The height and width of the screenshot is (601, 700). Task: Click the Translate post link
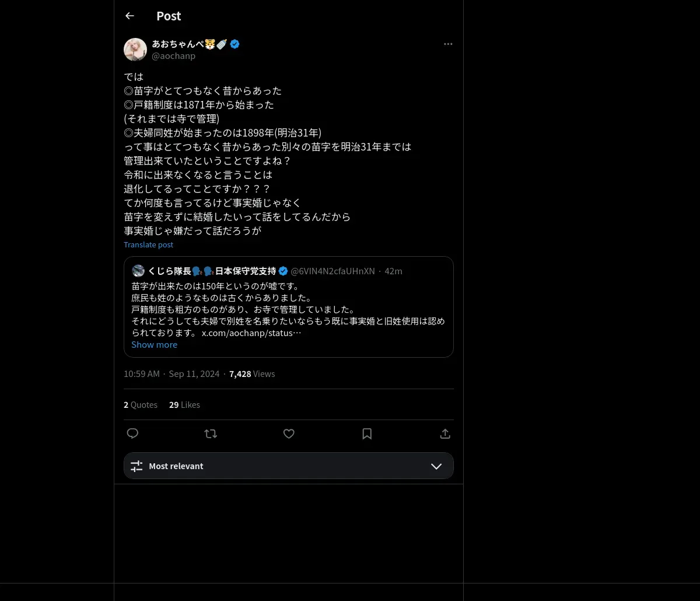[148, 244]
